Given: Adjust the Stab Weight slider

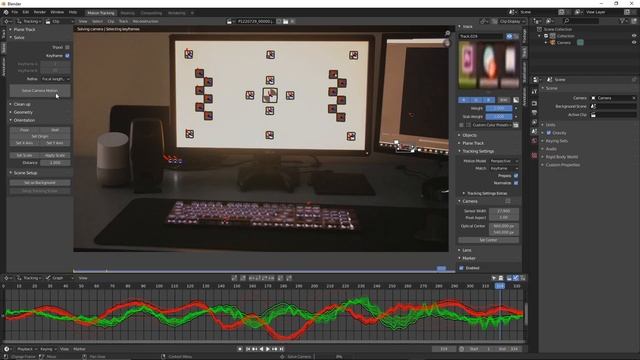Looking at the screenshot, I should [499, 117].
